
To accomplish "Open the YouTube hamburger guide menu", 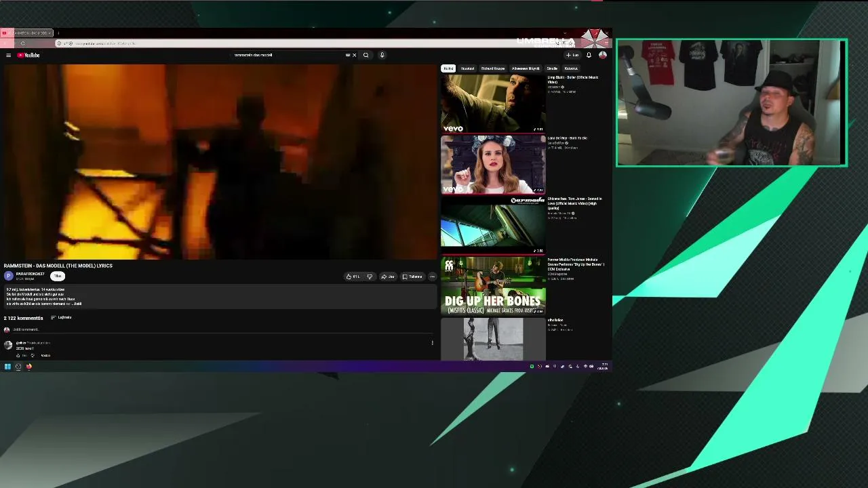I will pyautogui.click(x=8, y=56).
